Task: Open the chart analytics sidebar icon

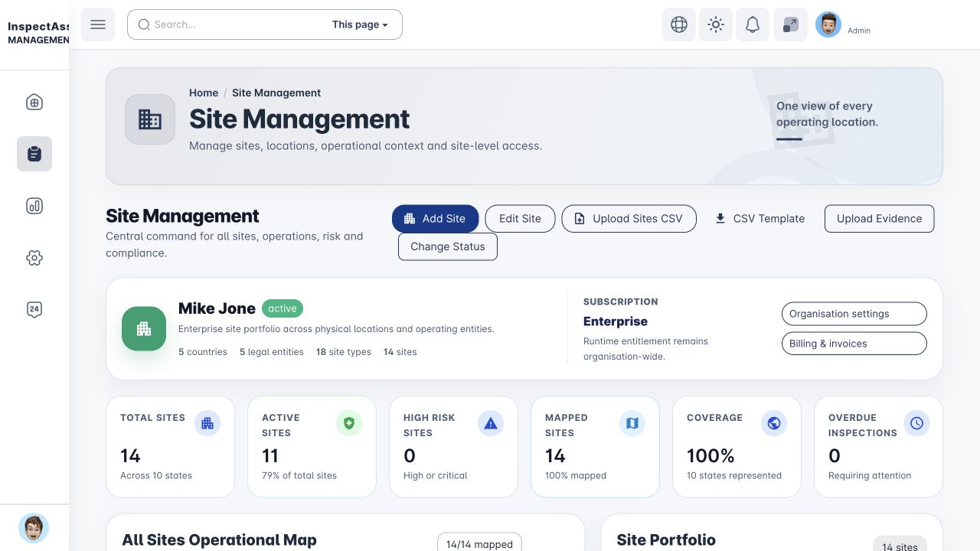Action: 34,206
